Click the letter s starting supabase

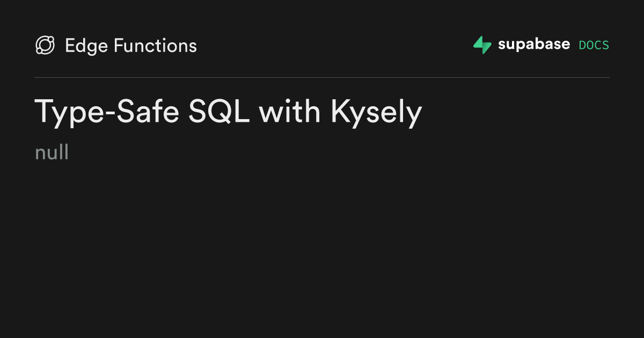coord(502,46)
